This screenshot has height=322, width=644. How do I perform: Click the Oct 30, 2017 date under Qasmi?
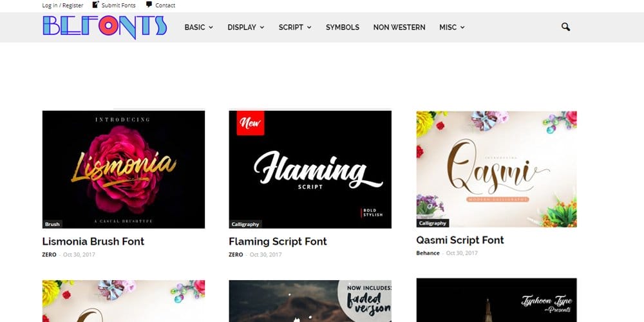[462, 253]
